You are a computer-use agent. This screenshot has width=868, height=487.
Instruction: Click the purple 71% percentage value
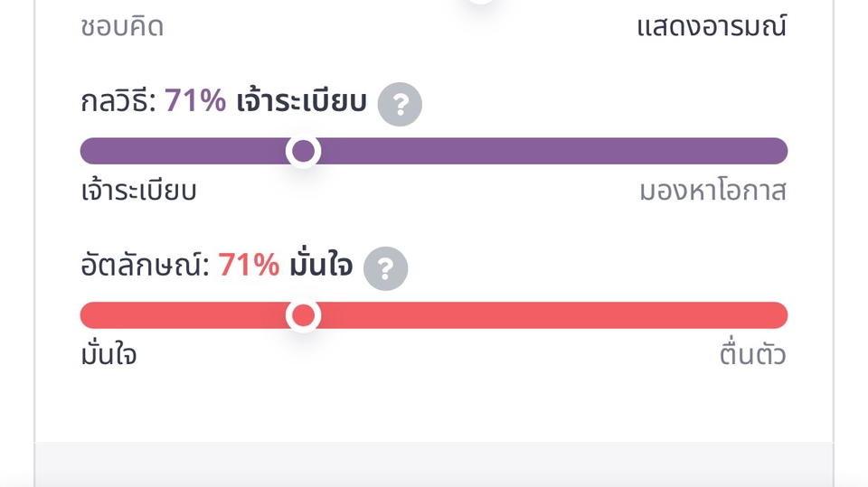[195, 102]
